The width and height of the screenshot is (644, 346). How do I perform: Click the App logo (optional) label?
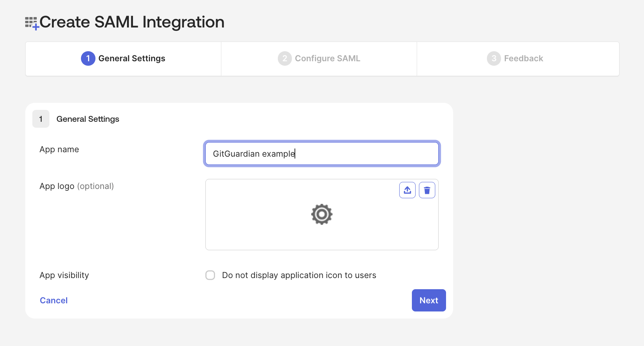click(77, 186)
